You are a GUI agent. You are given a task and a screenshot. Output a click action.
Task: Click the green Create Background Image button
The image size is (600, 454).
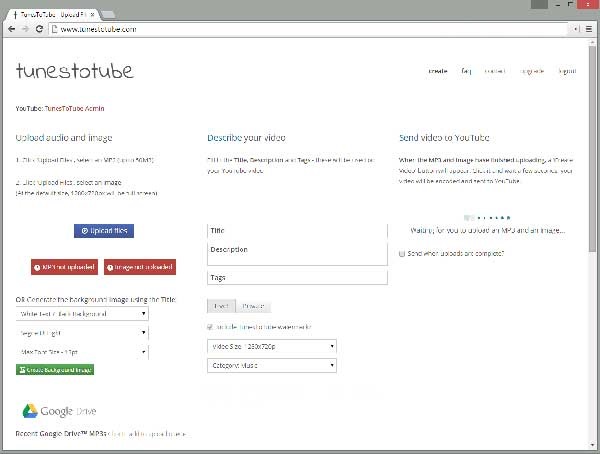coord(55,370)
